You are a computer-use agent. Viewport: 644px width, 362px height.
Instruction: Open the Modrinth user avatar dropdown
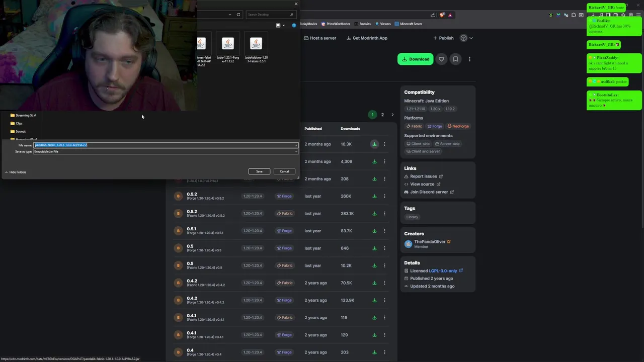pos(466,38)
